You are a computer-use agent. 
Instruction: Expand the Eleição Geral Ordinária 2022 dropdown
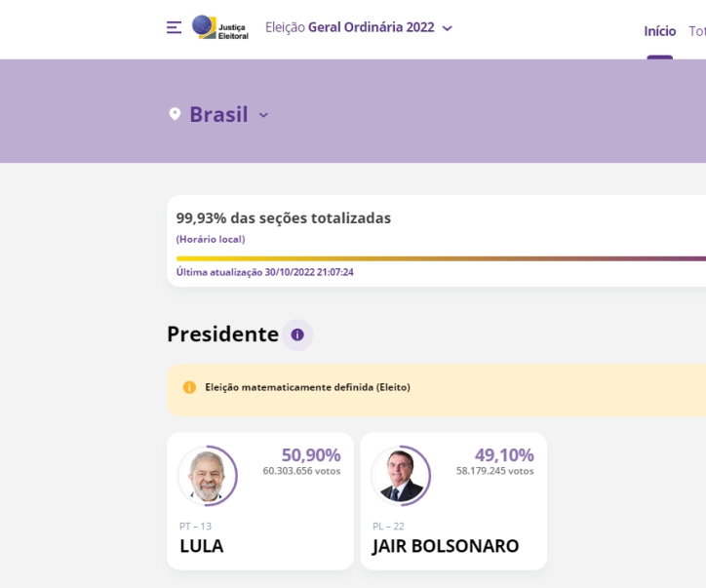point(359,27)
